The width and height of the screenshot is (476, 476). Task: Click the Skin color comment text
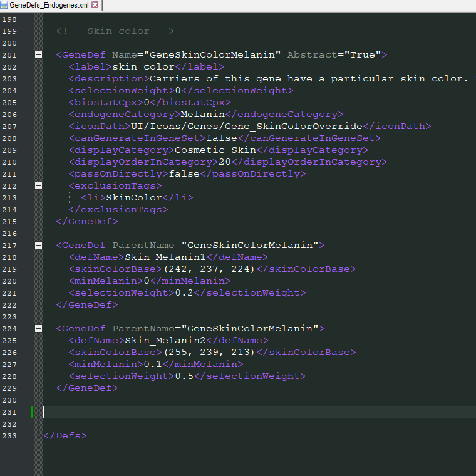click(x=115, y=31)
